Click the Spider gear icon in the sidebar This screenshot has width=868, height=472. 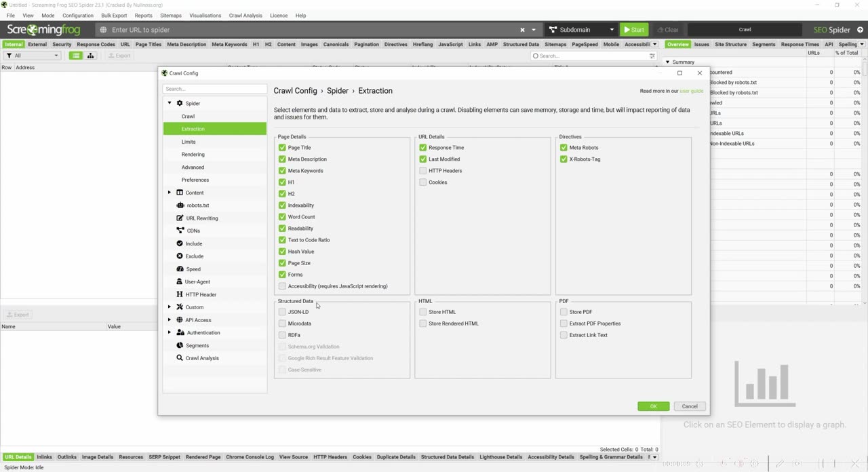(x=180, y=103)
